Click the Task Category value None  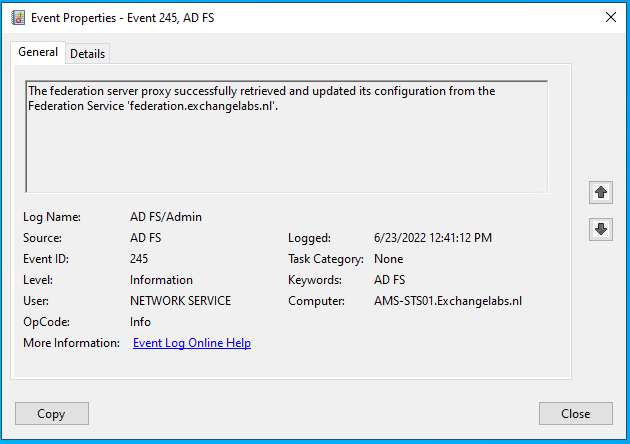389,259
